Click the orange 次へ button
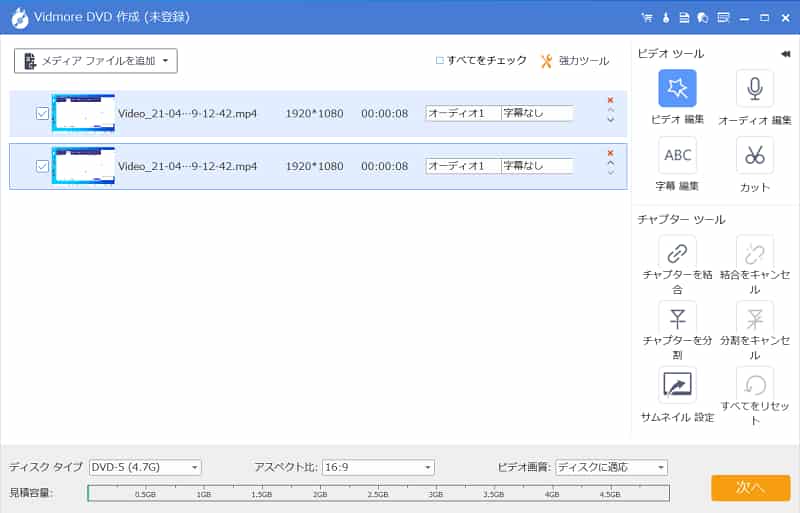 [x=751, y=488]
